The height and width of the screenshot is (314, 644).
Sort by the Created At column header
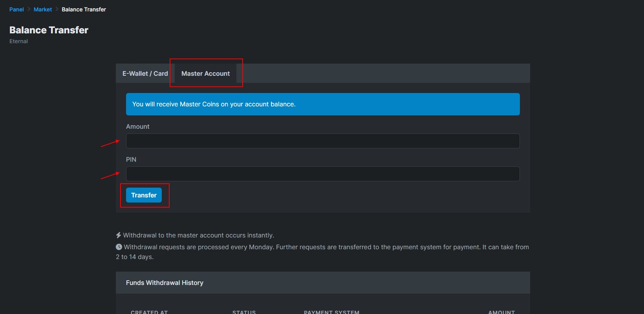tap(149, 312)
